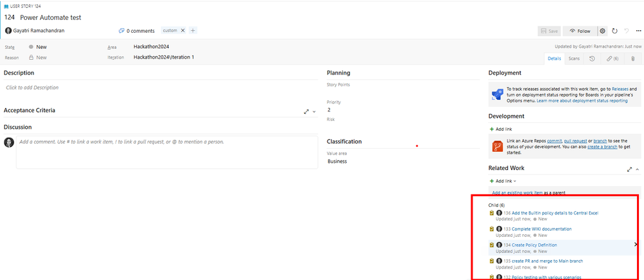Follow this work item
The width and height of the screenshot is (644, 280).
(580, 31)
